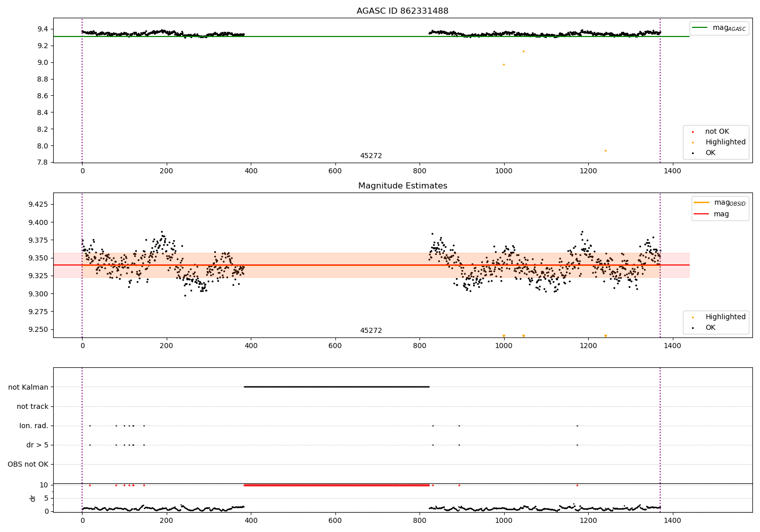
Task: Click the black 'not Kalman' dotted bar
Action: coord(336,387)
